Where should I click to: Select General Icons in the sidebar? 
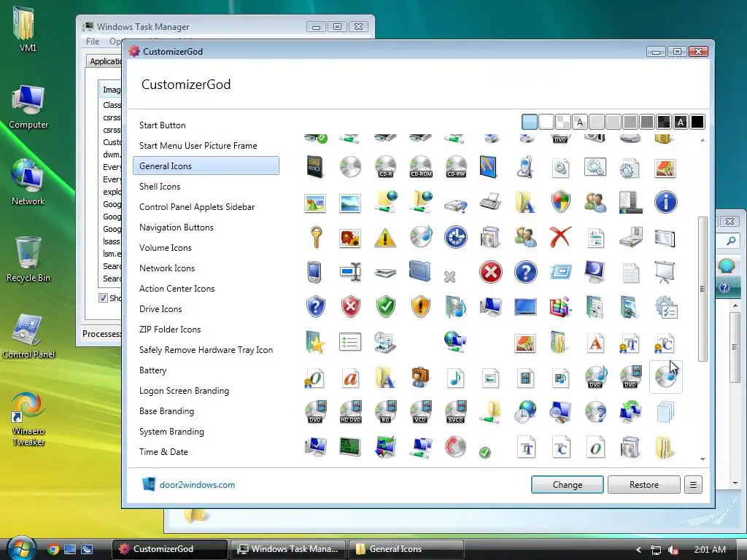point(206,166)
